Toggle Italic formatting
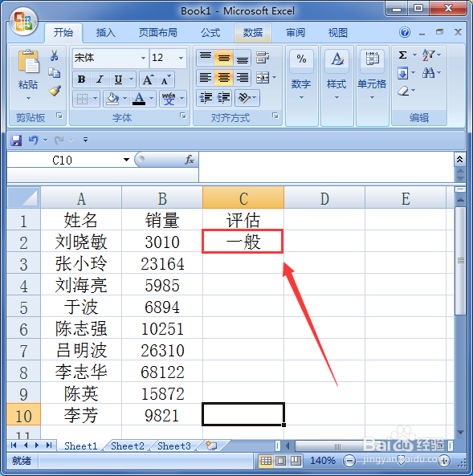 tap(100, 79)
